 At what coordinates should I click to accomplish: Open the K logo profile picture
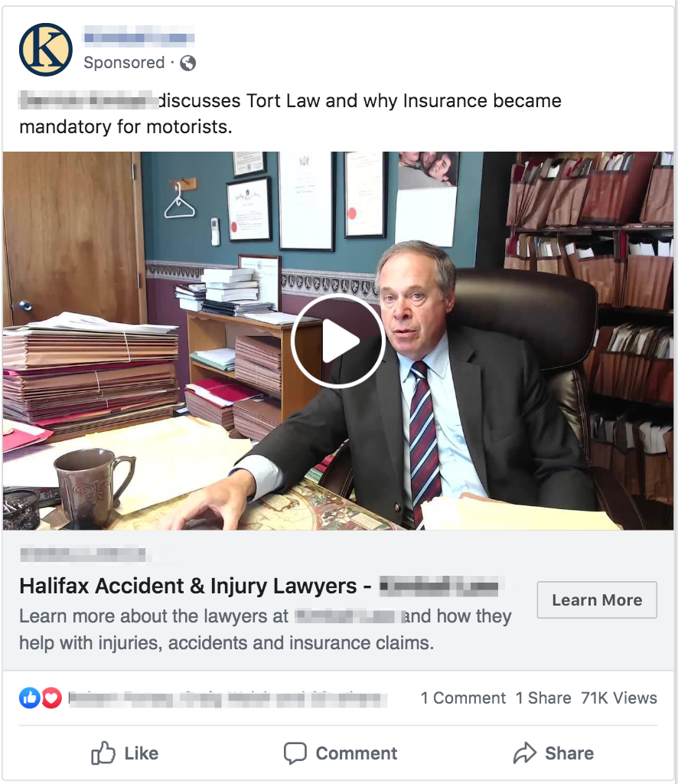pyautogui.click(x=45, y=50)
